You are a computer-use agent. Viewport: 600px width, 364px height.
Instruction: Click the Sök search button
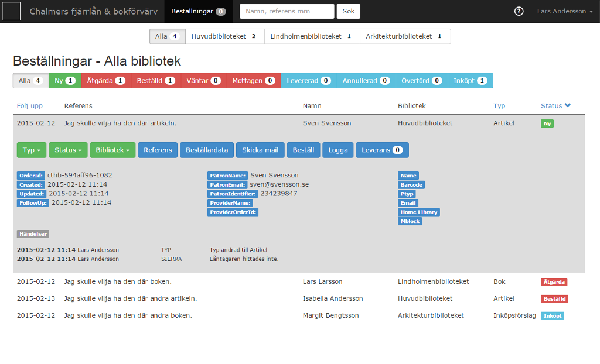pyautogui.click(x=349, y=11)
